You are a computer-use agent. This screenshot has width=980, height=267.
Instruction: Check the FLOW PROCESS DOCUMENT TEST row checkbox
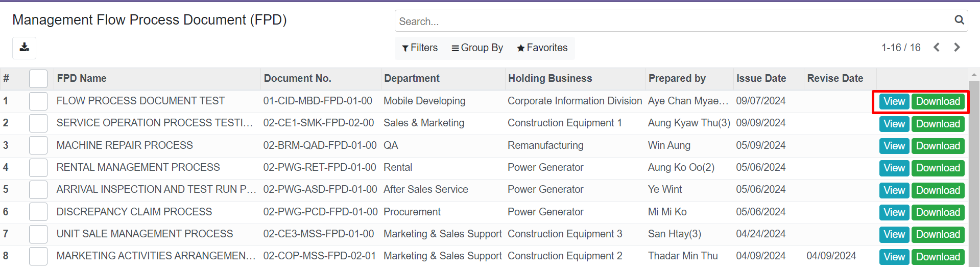coord(38,101)
